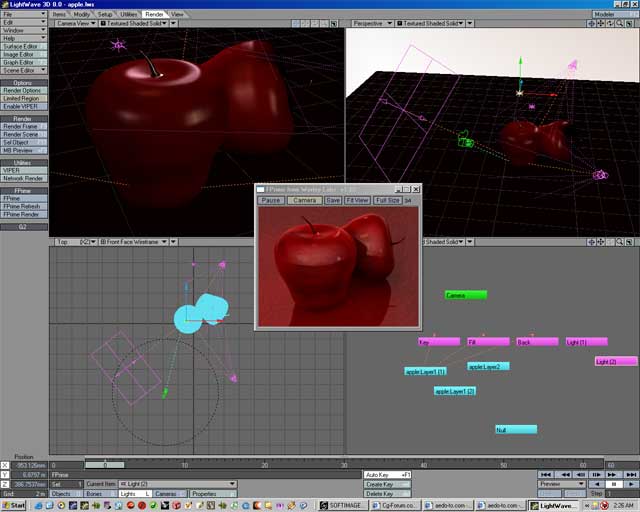The image size is (640, 512).
Task: Click the Create Key button
Action: pos(387,484)
